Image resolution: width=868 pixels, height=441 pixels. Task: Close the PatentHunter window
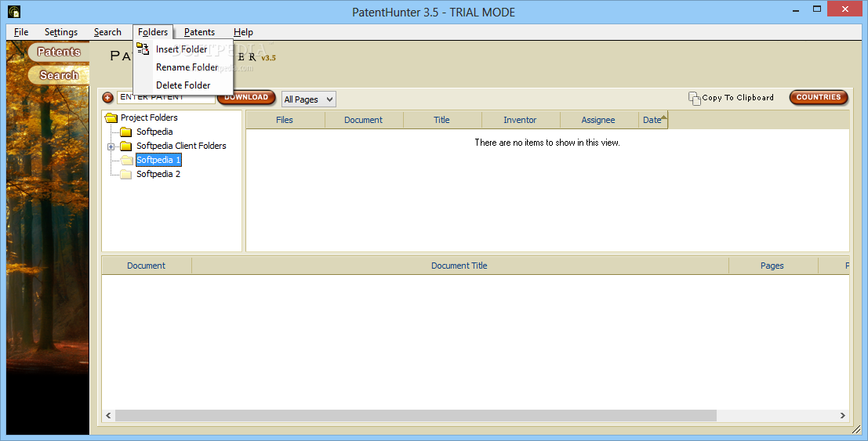[x=844, y=9]
